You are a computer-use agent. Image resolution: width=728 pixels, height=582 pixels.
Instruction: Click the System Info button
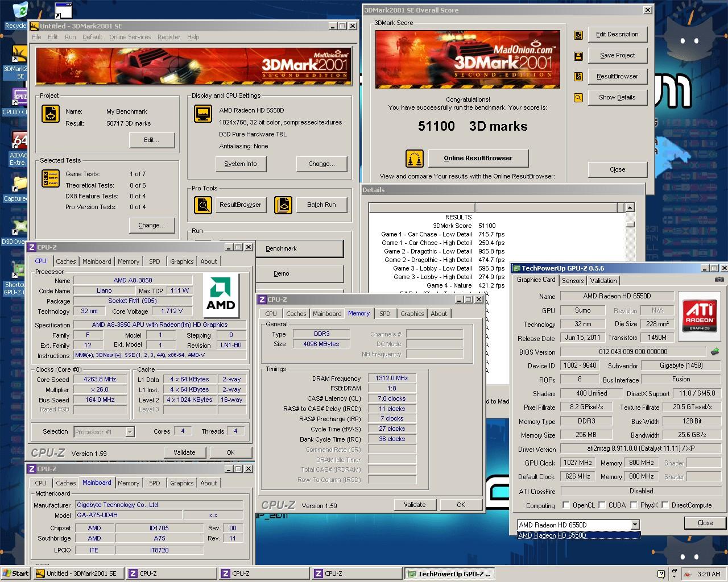coord(241,164)
